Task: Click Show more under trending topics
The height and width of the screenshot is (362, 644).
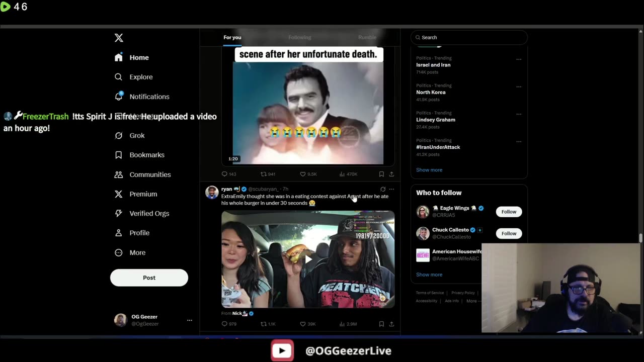Action: pyautogui.click(x=429, y=170)
